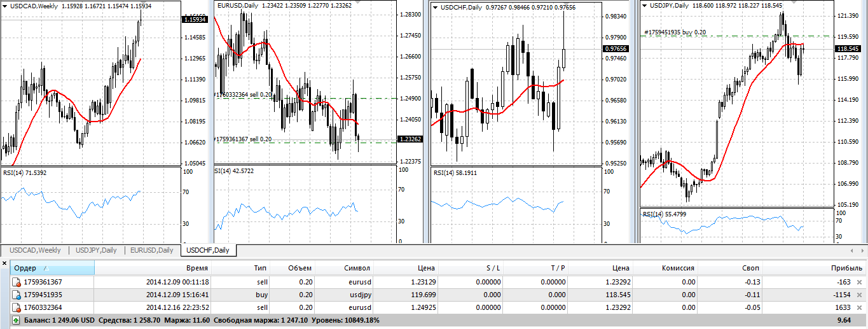Viewport: 868px width, 329px height.
Task: Click the RSI(14) 71.5392 indicator label
Action: tap(25, 172)
